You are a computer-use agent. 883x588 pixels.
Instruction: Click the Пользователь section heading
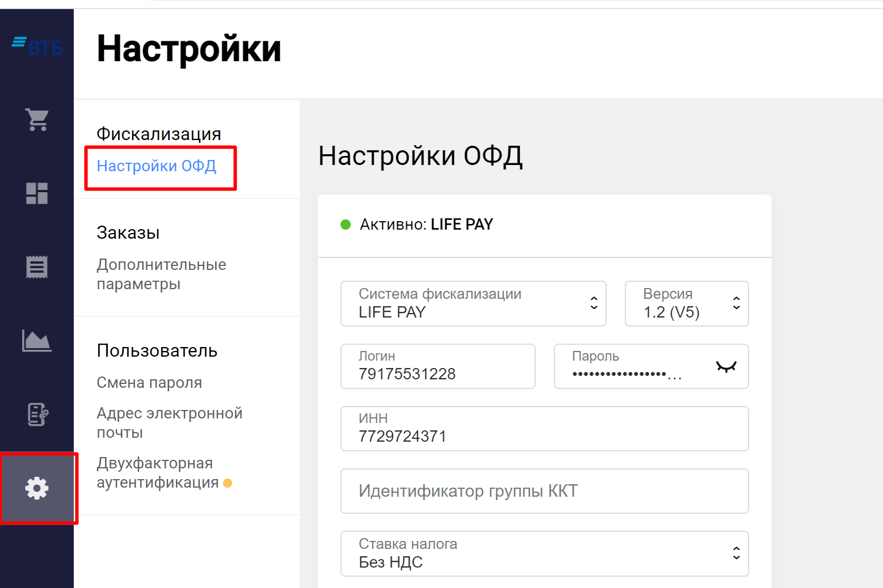157,350
